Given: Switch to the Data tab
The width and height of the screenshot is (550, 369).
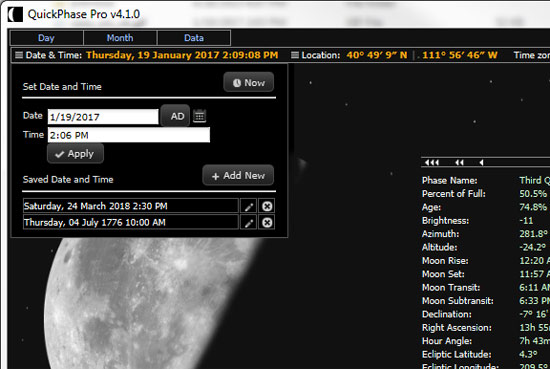Looking at the screenshot, I should [194, 38].
